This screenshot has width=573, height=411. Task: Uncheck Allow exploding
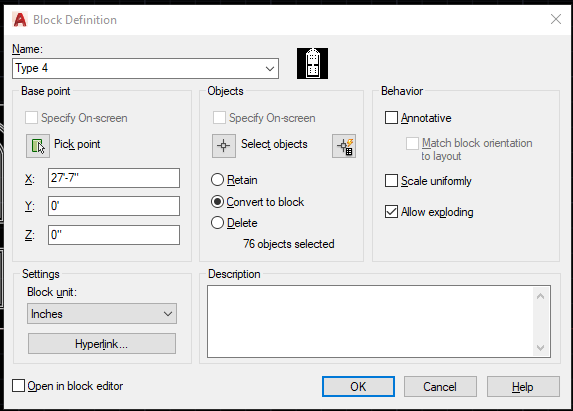(391, 212)
